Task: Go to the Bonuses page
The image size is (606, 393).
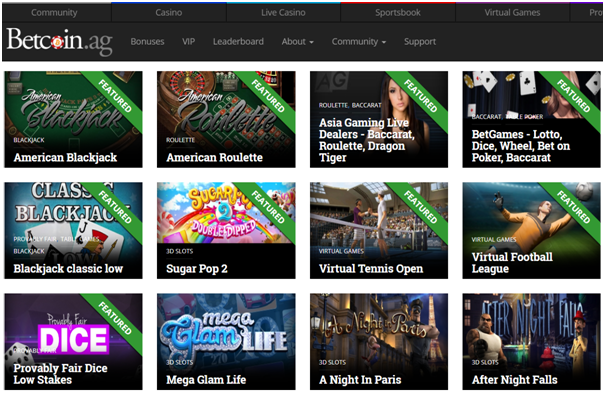Action: [x=147, y=42]
